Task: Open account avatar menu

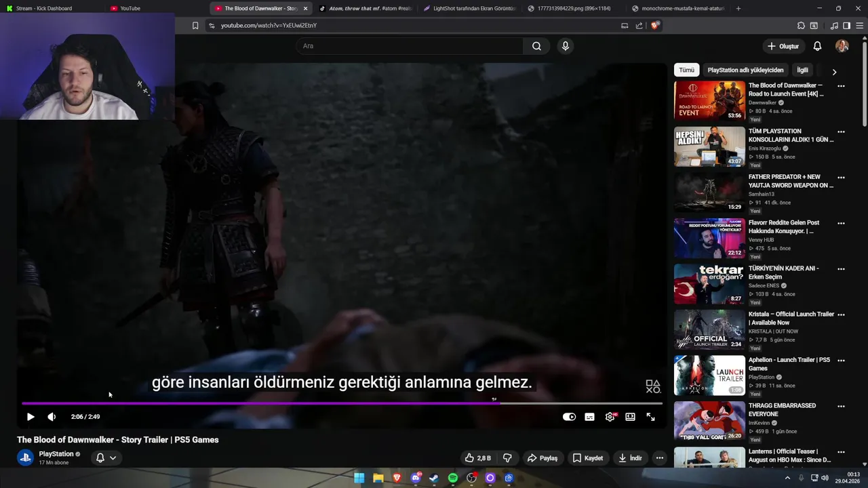Action: pyautogui.click(x=842, y=46)
